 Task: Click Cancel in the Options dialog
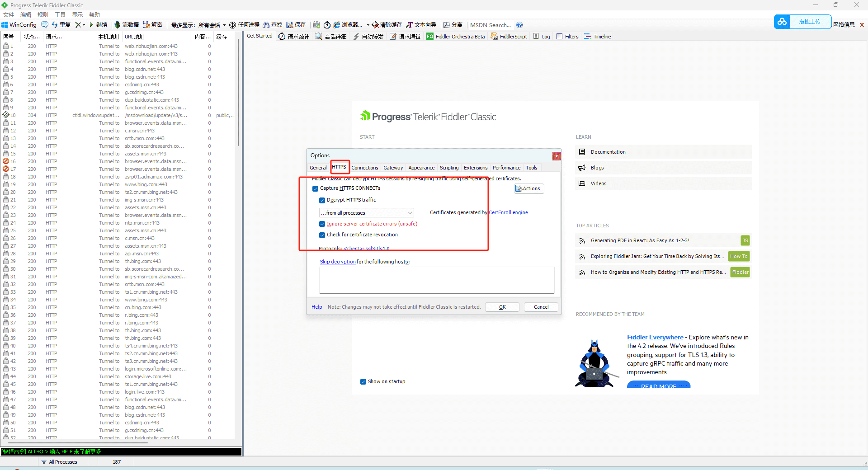pos(541,307)
